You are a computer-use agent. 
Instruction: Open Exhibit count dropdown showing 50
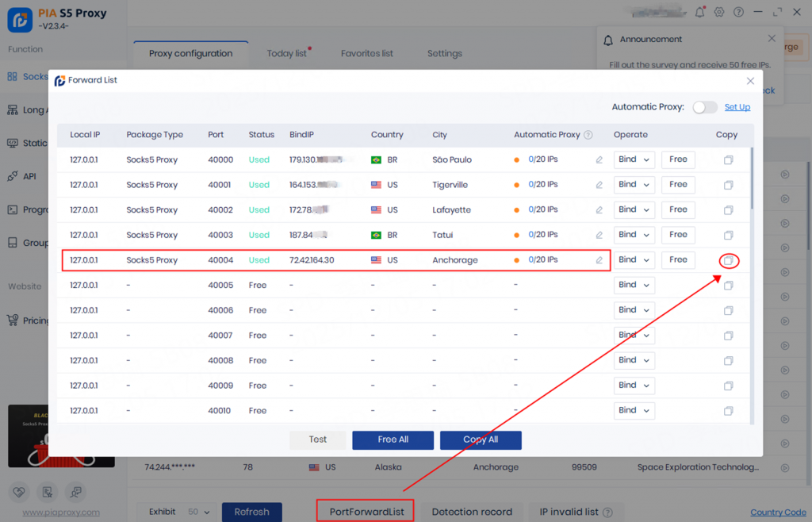click(198, 512)
